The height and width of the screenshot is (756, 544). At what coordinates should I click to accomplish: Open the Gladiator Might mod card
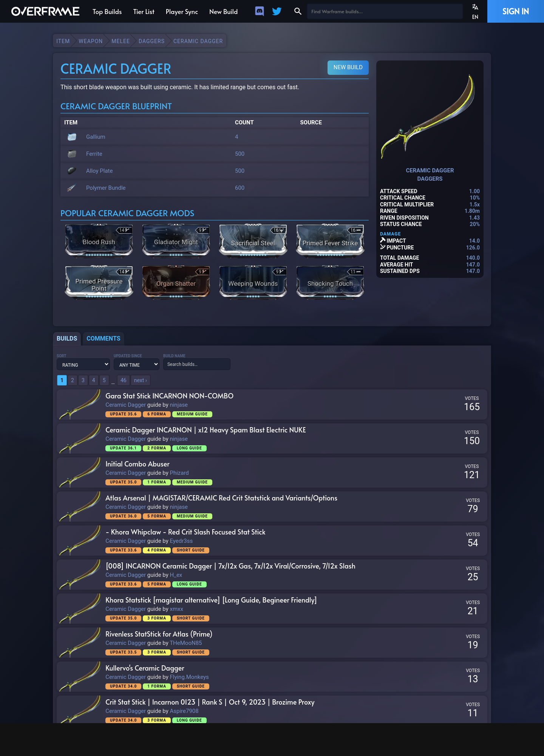[176, 241]
